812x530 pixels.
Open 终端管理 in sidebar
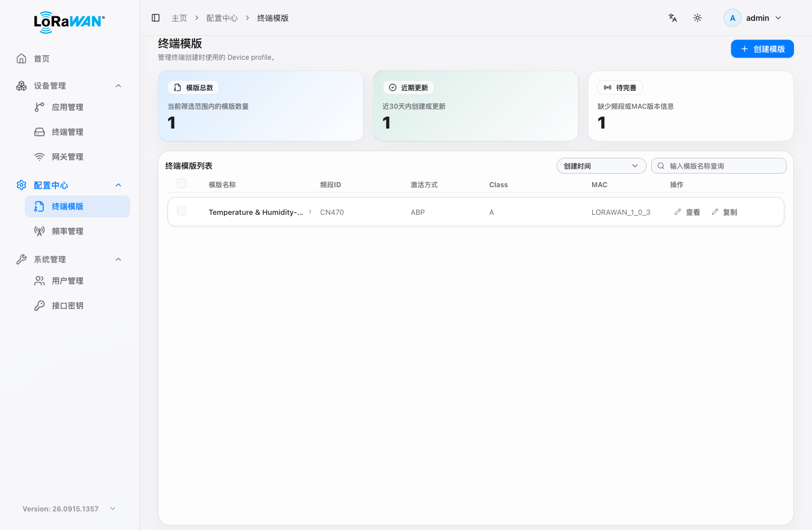[78, 132]
